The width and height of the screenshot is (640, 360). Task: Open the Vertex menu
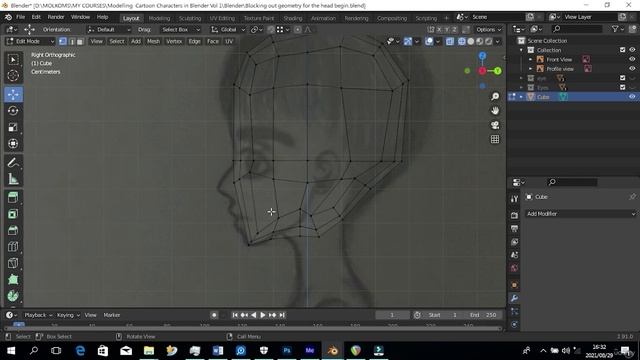coord(174,41)
